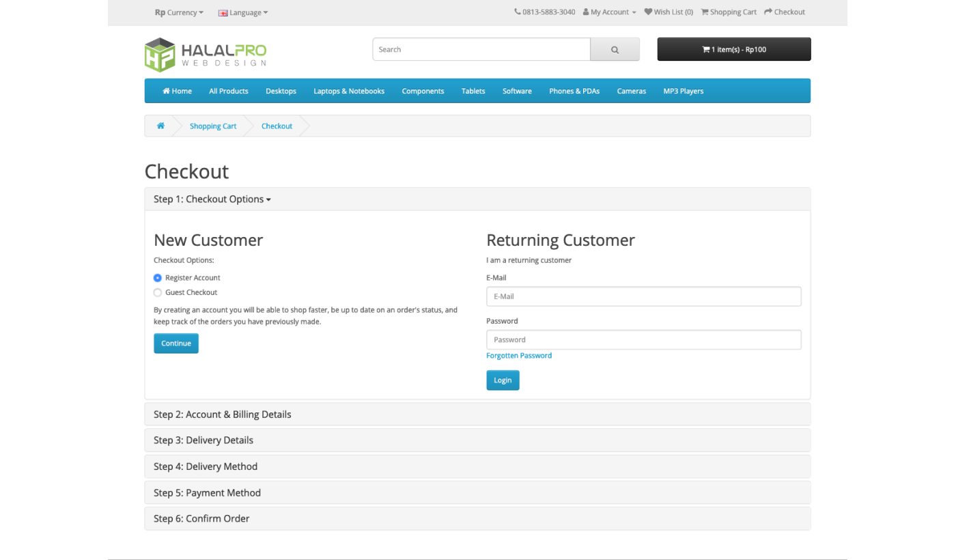Choose Guest Checkout option
Image resolution: width=956 pixels, height=560 pixels.
point(157,292)
